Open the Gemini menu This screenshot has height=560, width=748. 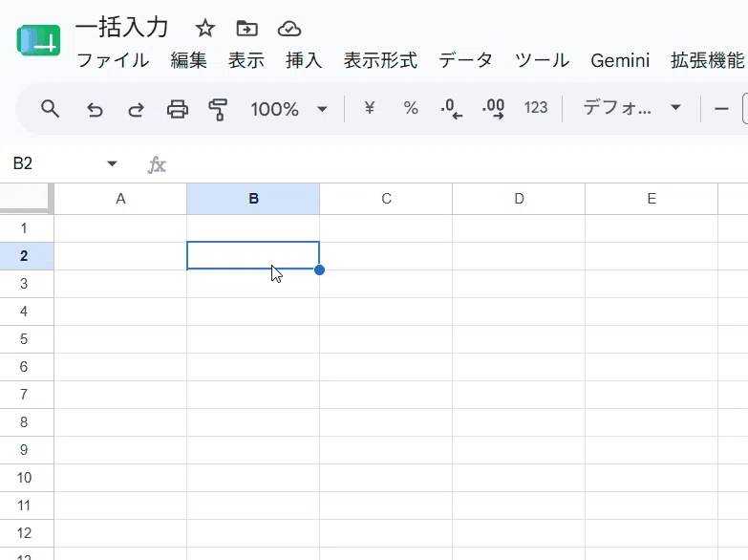620,60
